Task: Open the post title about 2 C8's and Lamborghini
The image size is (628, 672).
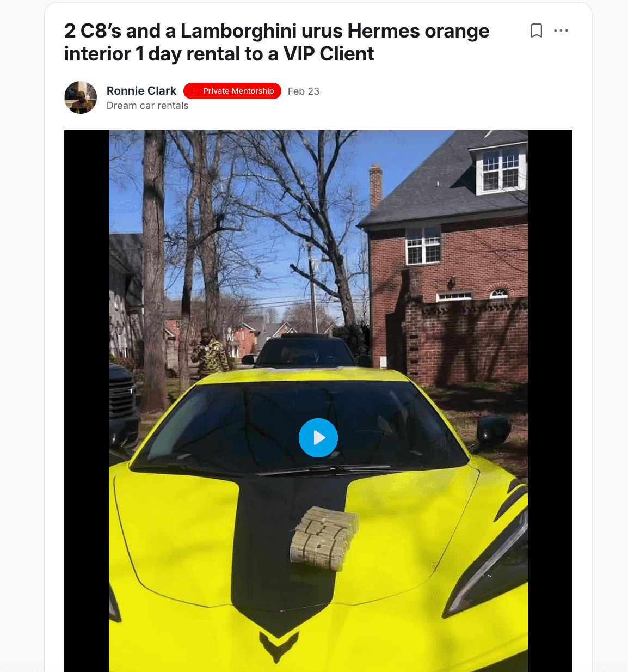Action: click(276, 42)
